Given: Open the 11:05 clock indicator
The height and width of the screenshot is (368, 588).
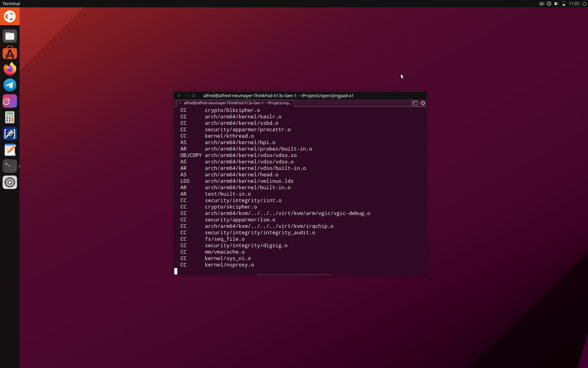Looking at the screenshot, I should tap(574, 4).
